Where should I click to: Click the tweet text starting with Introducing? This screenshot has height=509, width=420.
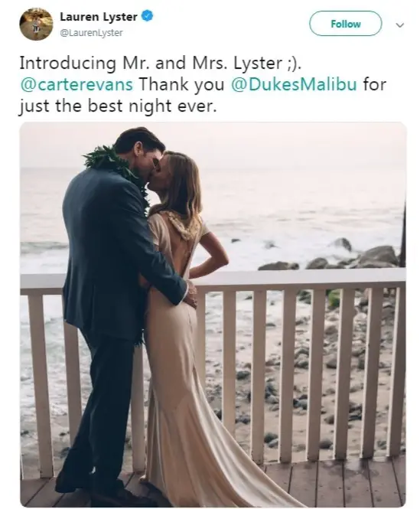[203, 84]
